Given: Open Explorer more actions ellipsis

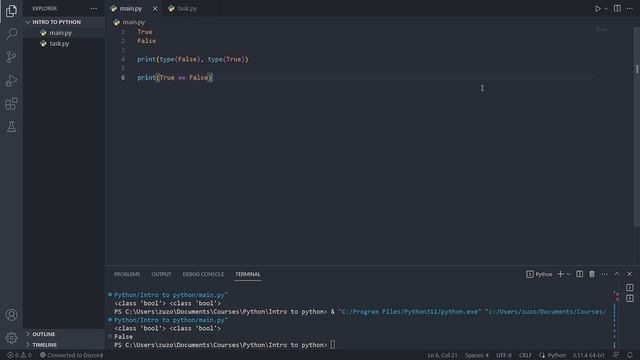Looking at the screenshot, I should (94, 9).
